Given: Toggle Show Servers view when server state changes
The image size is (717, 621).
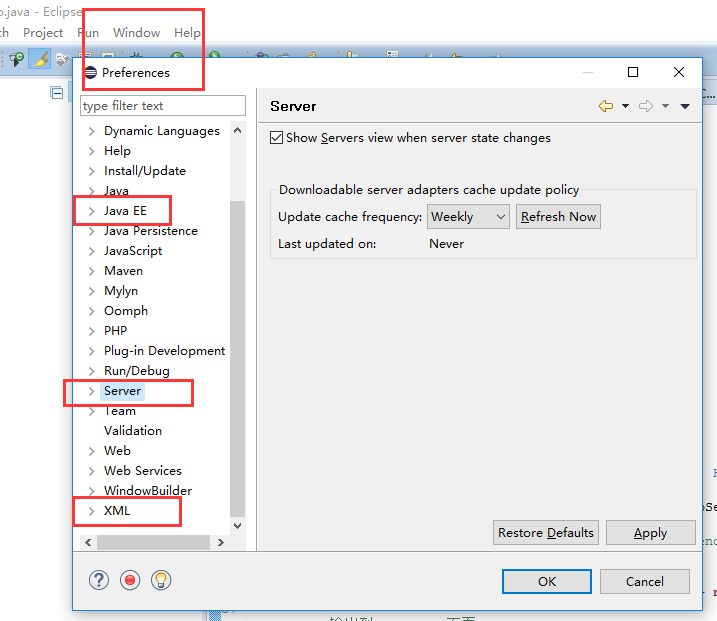Looking at the screenshot, I should [276, 138].
